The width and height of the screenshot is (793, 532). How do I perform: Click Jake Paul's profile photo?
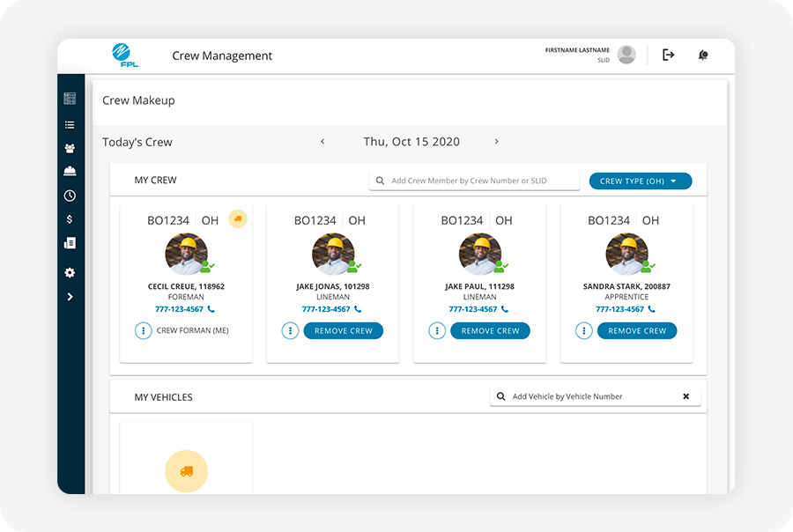pyautogui.click(x=480, y=254)
